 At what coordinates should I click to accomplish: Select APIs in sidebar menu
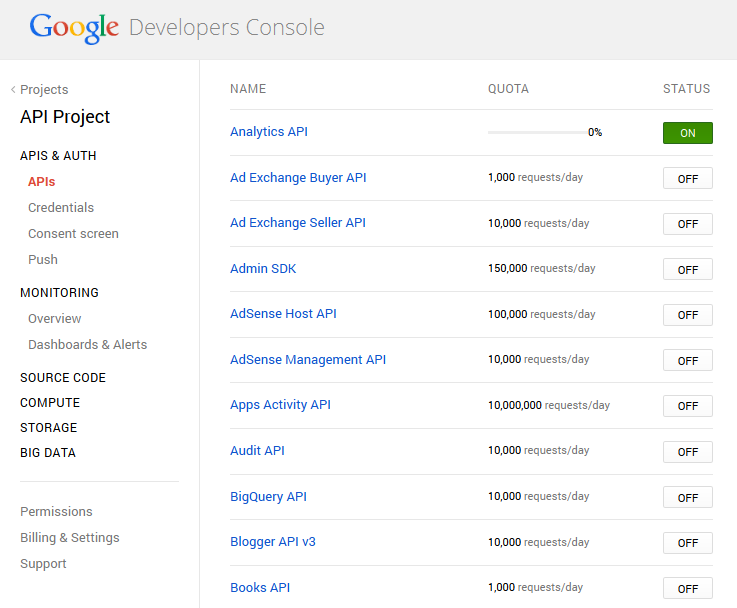tap(41, 182)
